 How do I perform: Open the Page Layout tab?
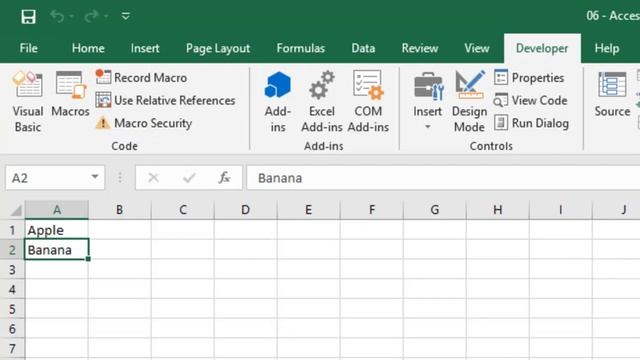(218, 49)
